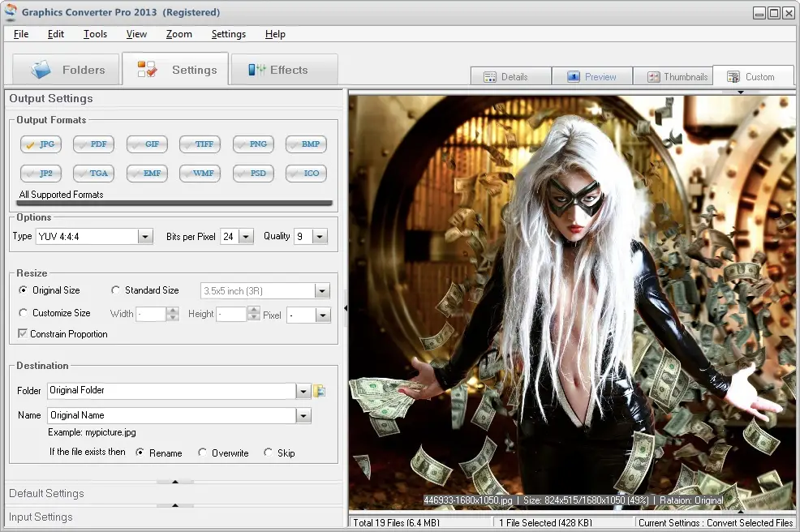
Task: Select ICO output format
Action: coord(306,174)
